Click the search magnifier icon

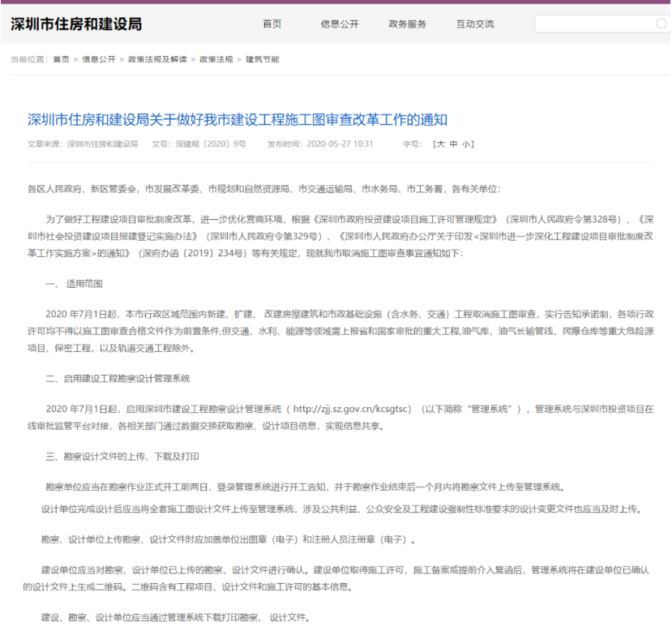pos(661,24)
